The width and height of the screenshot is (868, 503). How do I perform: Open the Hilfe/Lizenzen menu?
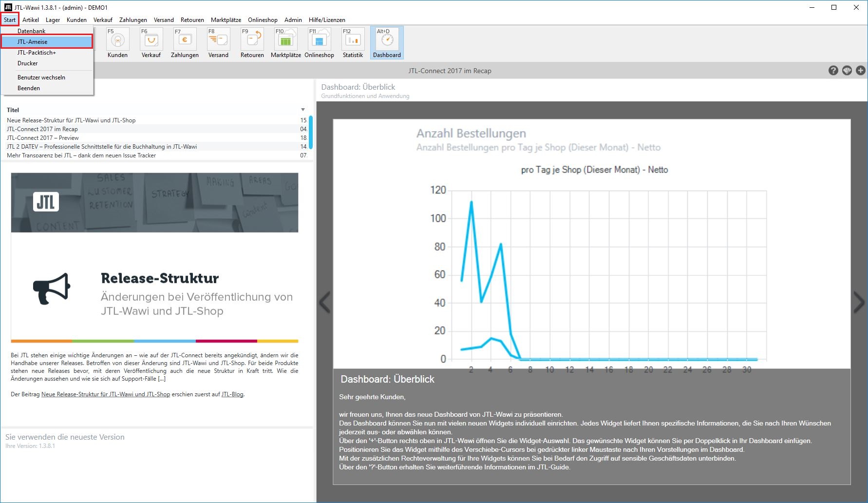327,20
